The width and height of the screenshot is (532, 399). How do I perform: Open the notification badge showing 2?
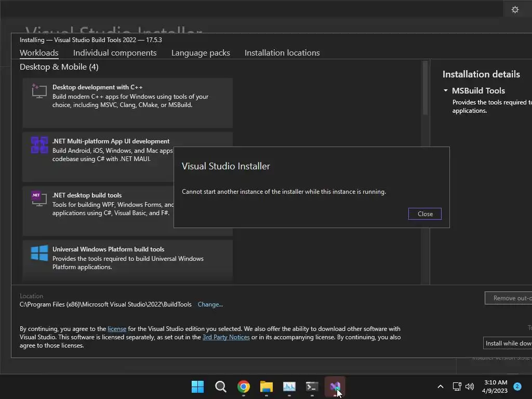pyautogui.click(x=517, y=386)
